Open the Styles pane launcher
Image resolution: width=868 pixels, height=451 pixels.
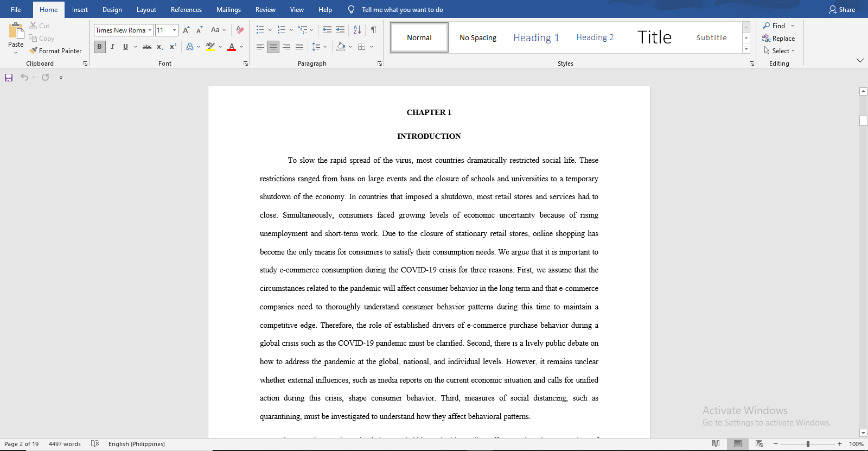pyautogui.click(x=752, y=63)
